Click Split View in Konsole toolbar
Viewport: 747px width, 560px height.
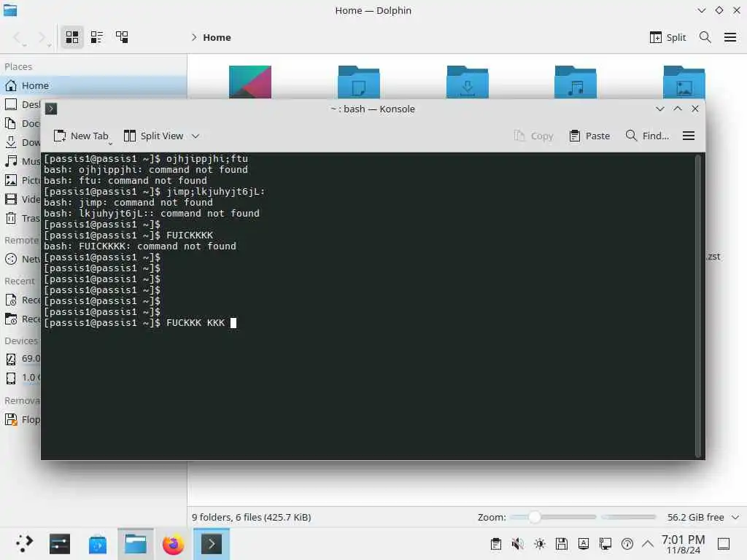(x=153, y=136)
